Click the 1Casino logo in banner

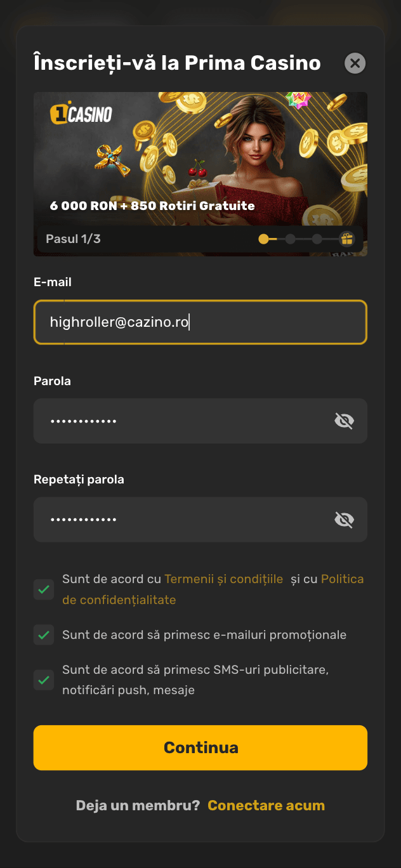pos(81,114)
